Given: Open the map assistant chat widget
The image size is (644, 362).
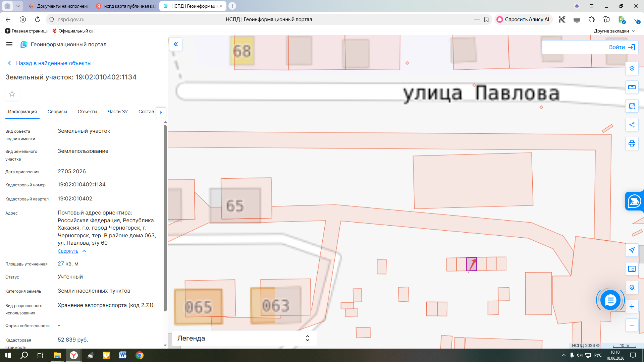Looking at the screenshot, I should tap(634, 201).
